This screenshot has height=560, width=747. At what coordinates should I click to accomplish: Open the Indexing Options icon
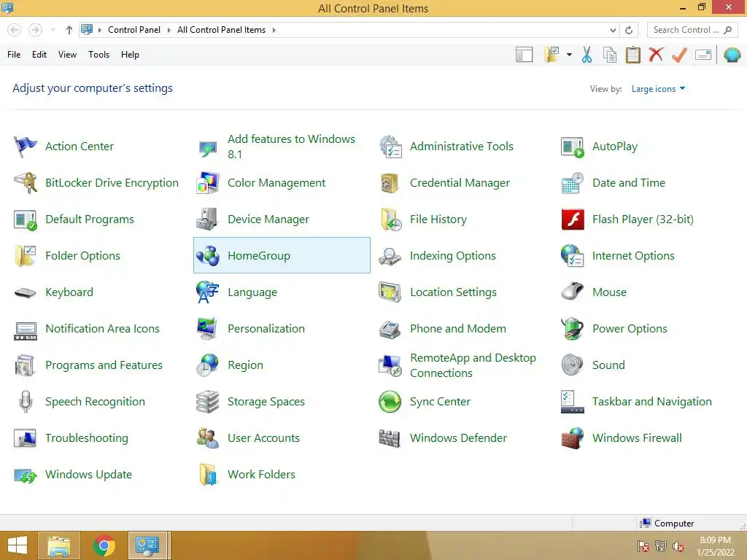[390, 256]
